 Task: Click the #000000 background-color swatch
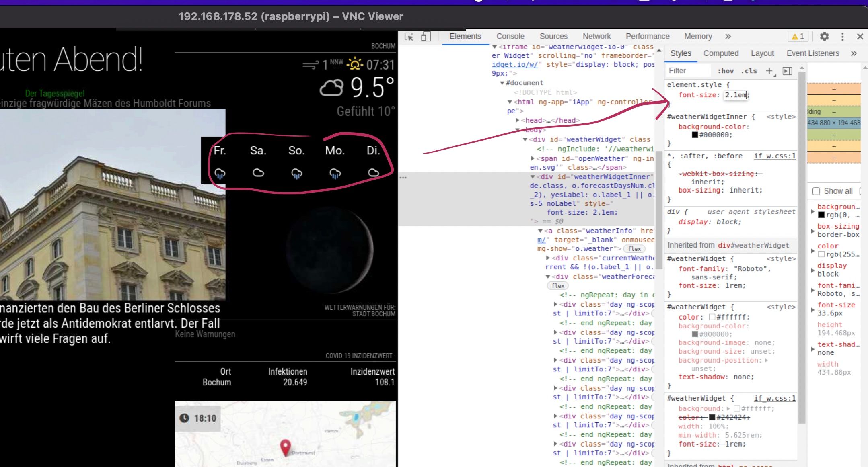click(695, 135)
